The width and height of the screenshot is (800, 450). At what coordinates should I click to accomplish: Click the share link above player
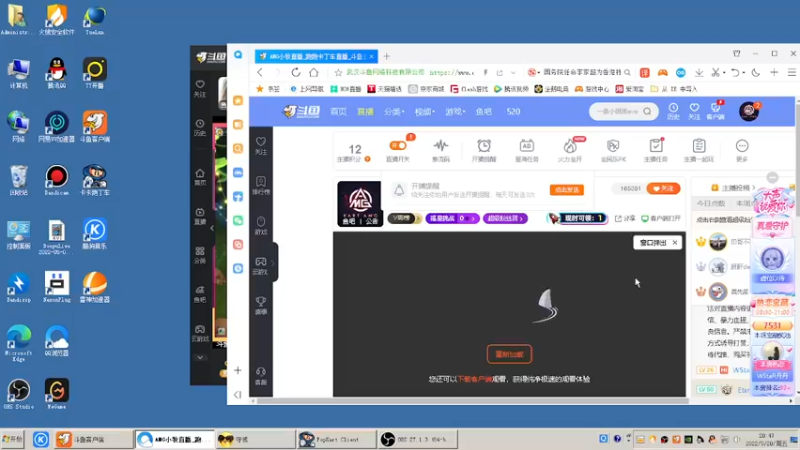(625, 218)
